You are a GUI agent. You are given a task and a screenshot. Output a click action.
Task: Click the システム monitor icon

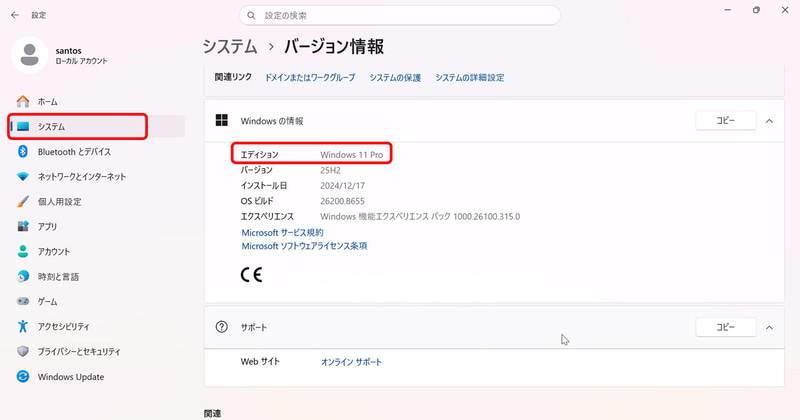pyautogui.click(x=23, y=127)
